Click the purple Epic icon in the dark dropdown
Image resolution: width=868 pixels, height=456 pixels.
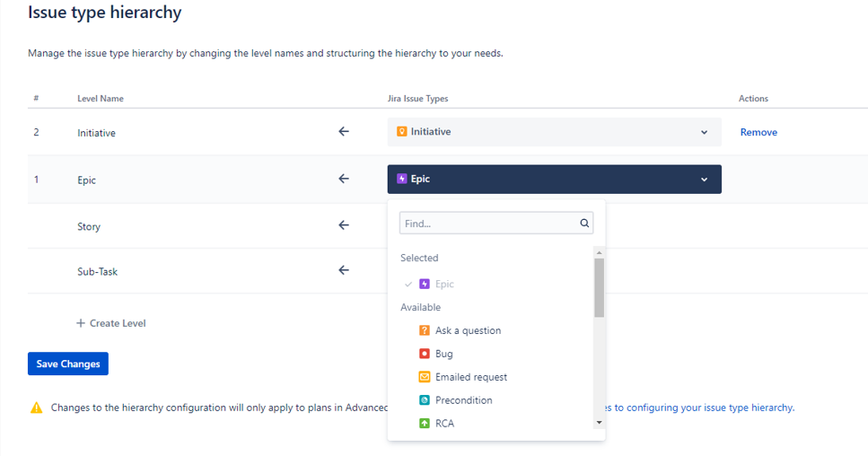tap(402, 179)
